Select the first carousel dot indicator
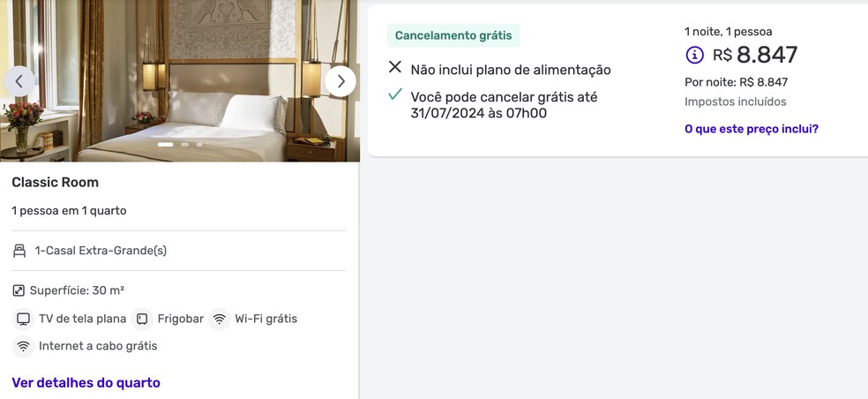This screenshot has width=868, height=399. [166, 145]
